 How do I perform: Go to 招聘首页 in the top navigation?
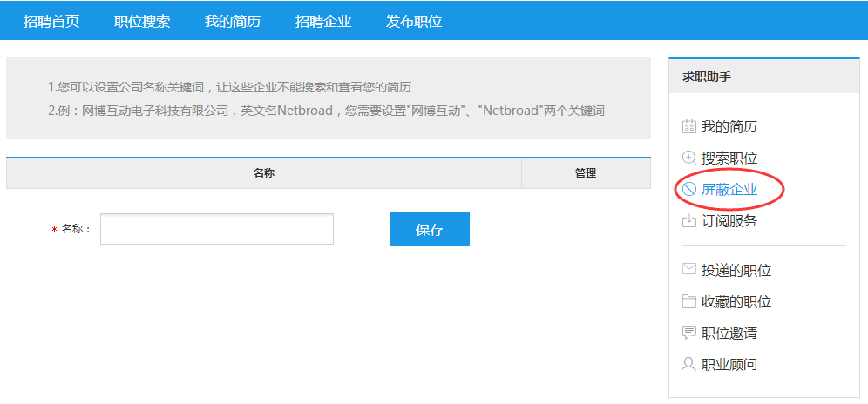click(51, 21)
